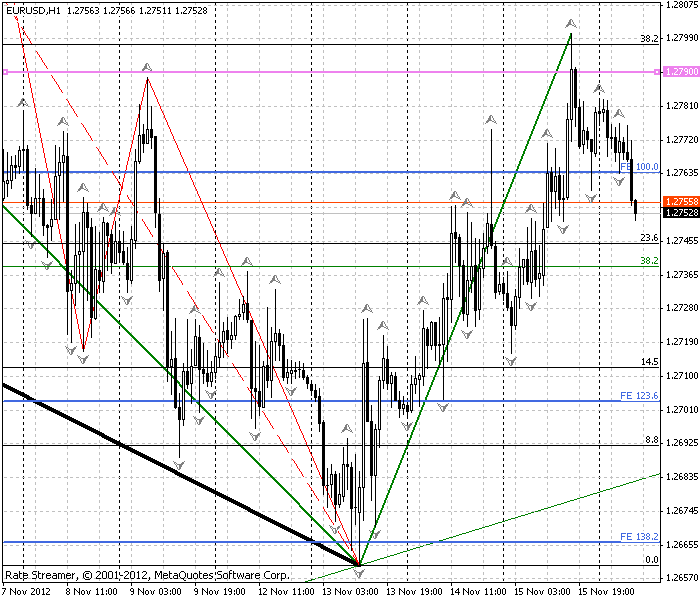Click the 1.27365 price scale value

tap(682, 275)
